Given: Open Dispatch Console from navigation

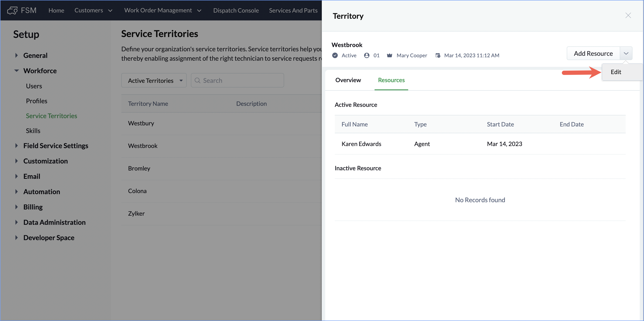Looking at the screenshot, I should (236, 10).
